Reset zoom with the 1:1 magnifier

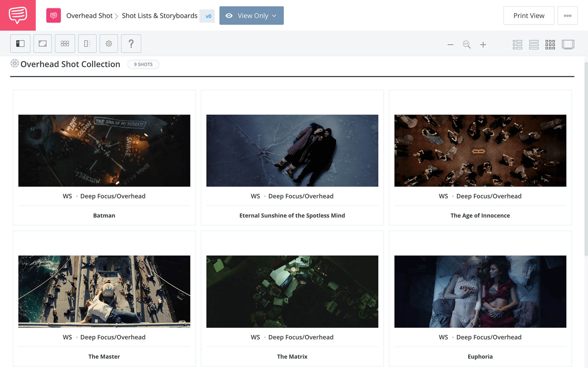467,45
